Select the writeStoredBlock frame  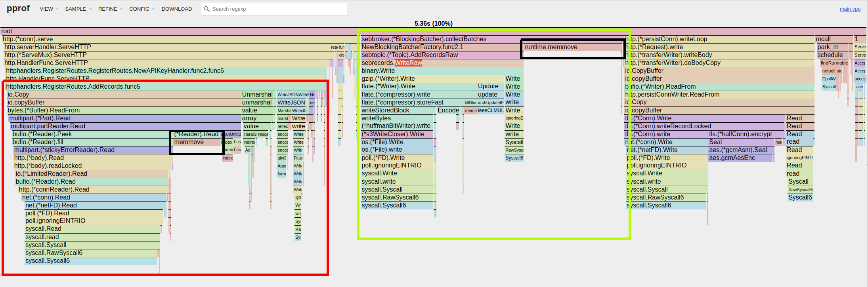(x=398, y=110)
